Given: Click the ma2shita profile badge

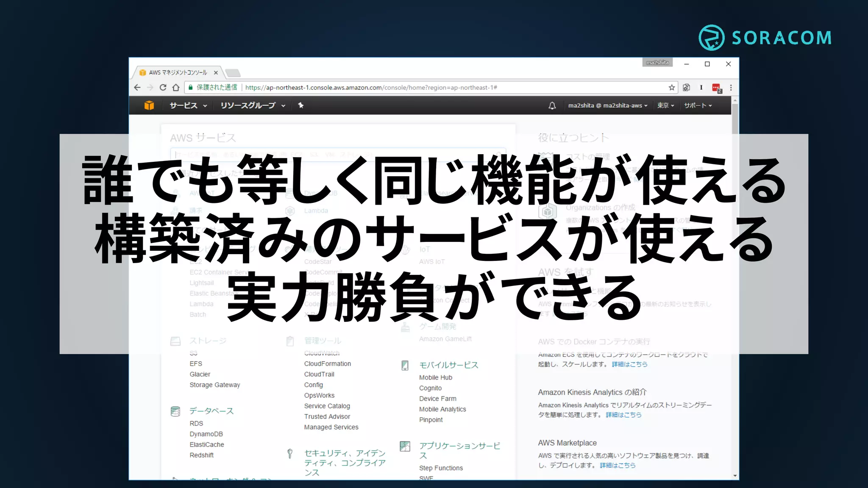Looking at the screenshot, I should click(657, 63).
